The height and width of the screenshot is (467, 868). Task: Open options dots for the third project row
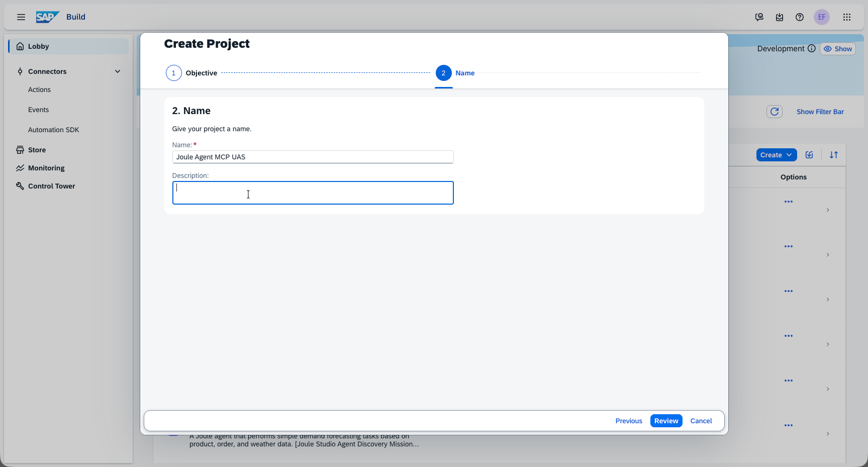789,291
